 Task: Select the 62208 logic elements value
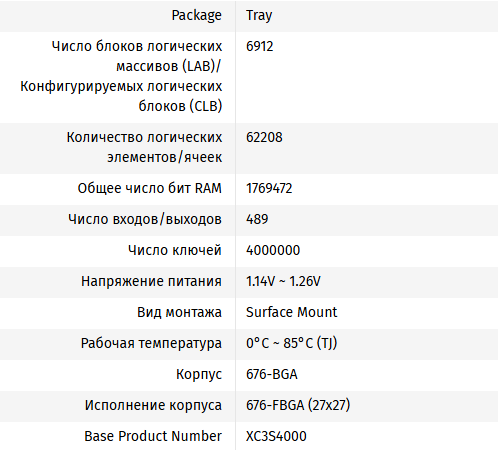coord(264,137)
